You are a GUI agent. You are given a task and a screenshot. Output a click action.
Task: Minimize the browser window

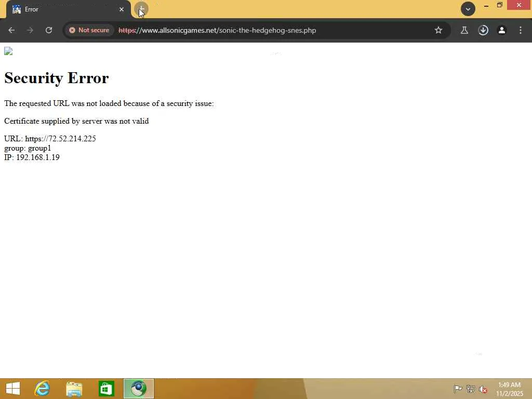point(486,6)
